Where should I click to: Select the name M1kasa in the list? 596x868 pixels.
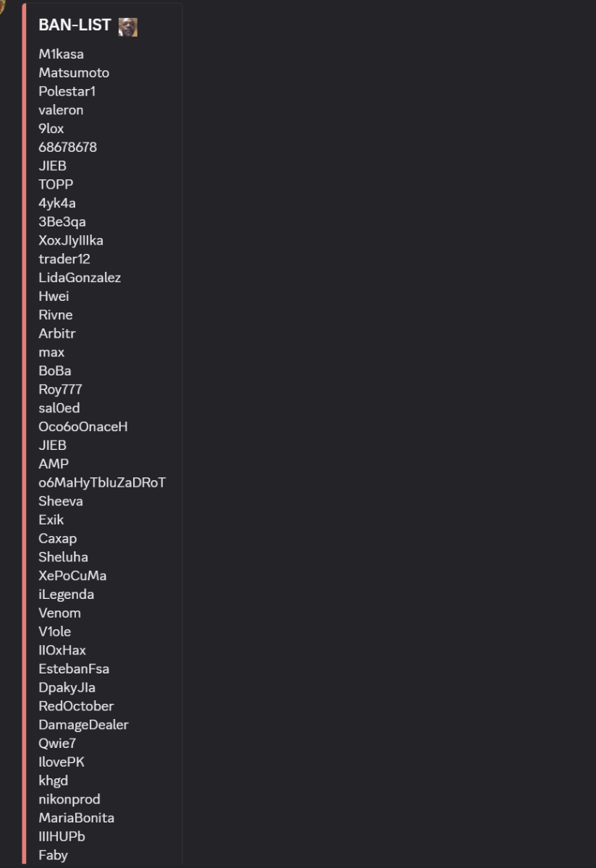61,54
